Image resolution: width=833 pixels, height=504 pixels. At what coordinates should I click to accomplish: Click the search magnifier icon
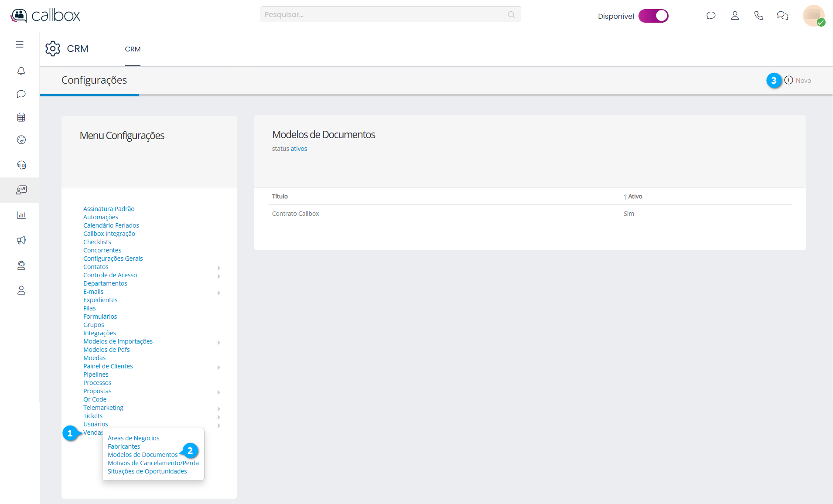pos(511,15)
